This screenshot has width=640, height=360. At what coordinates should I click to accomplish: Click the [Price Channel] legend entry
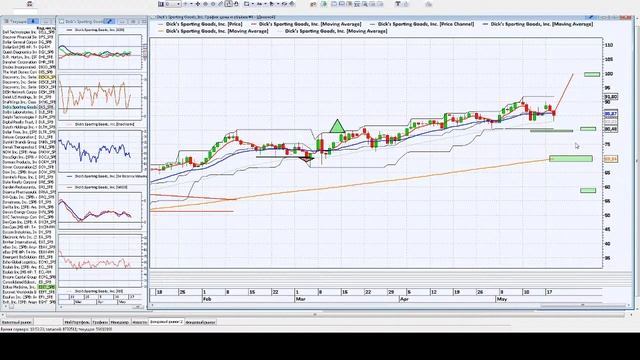click(422, 24)
